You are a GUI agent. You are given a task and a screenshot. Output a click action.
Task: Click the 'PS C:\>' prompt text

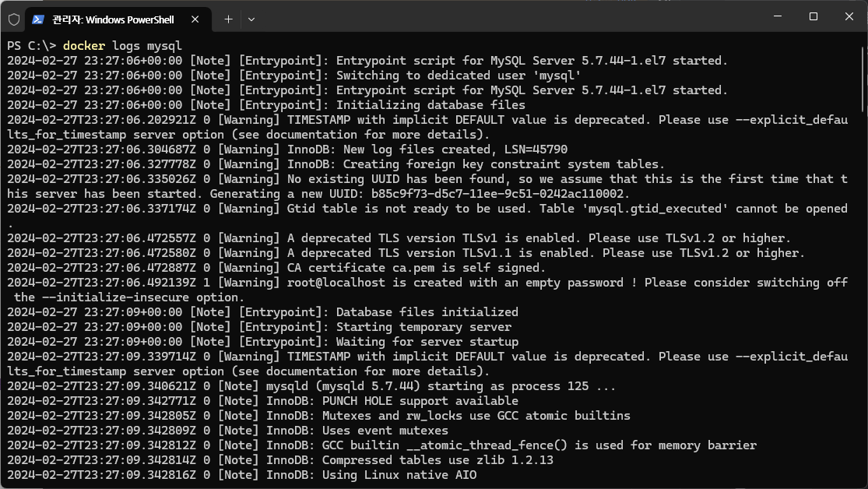pos(32,45)
